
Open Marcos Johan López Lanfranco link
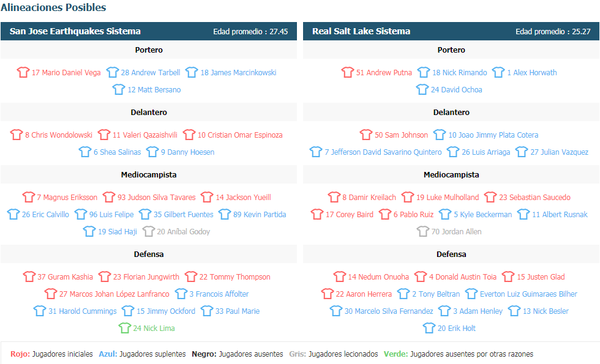[114, 294]
